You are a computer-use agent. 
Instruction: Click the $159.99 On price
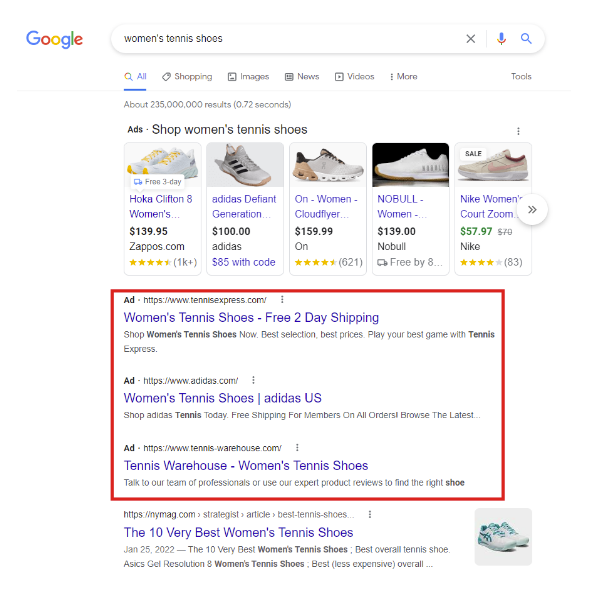click(313, 231)
